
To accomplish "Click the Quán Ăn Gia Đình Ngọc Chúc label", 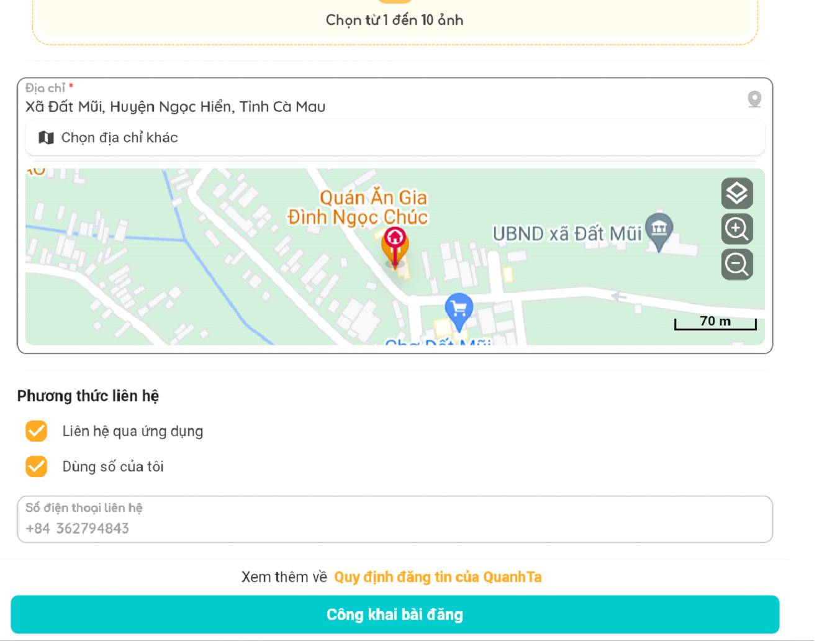I will [x=358, y=207].
